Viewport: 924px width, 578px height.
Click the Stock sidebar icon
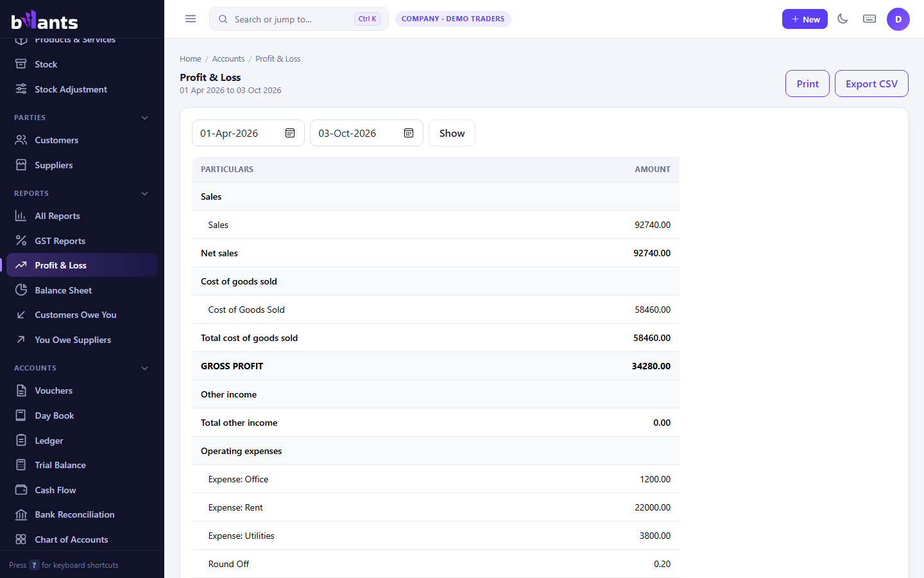21,64
